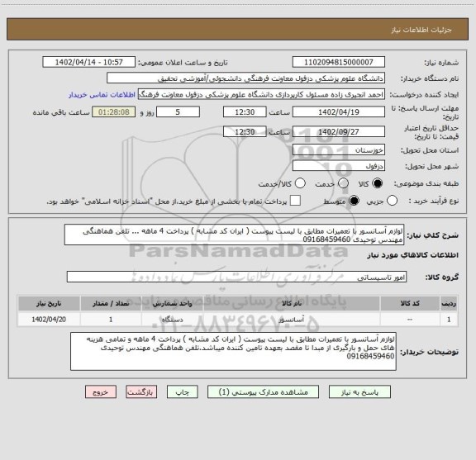Click the چاپ print button
This screenshot has height=460, width=476.
(x=182, y=392)
